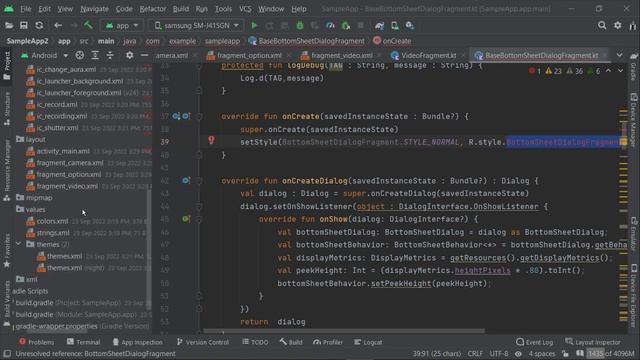Viewport: 640px width, 360px height.
Task: Click the red error bulb on line 39
Action: 211,140
